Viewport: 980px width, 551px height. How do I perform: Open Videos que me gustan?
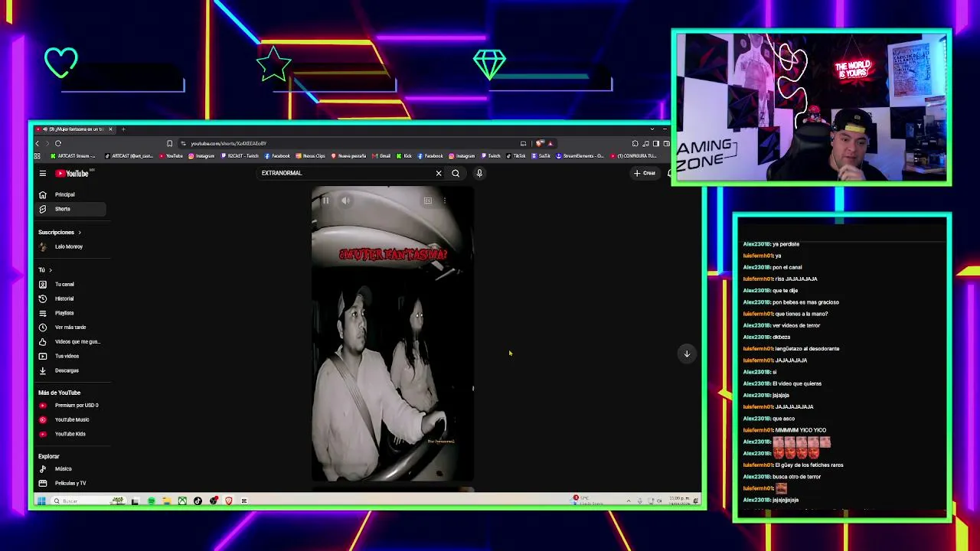70,341
